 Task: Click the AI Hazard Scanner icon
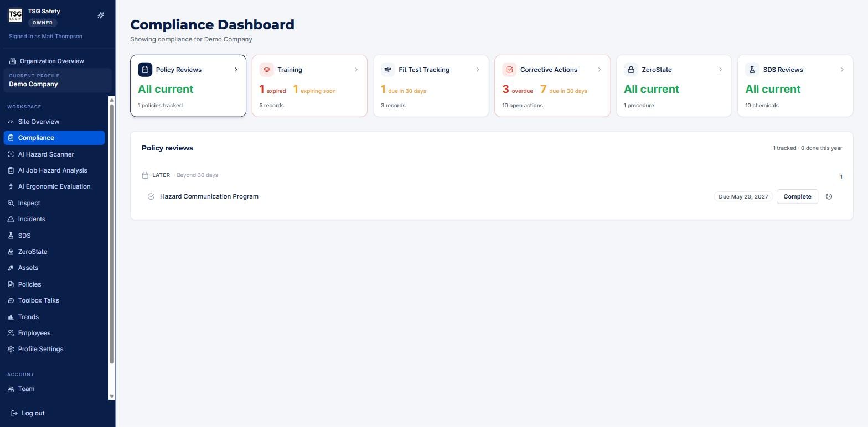(x=11, y=154)
